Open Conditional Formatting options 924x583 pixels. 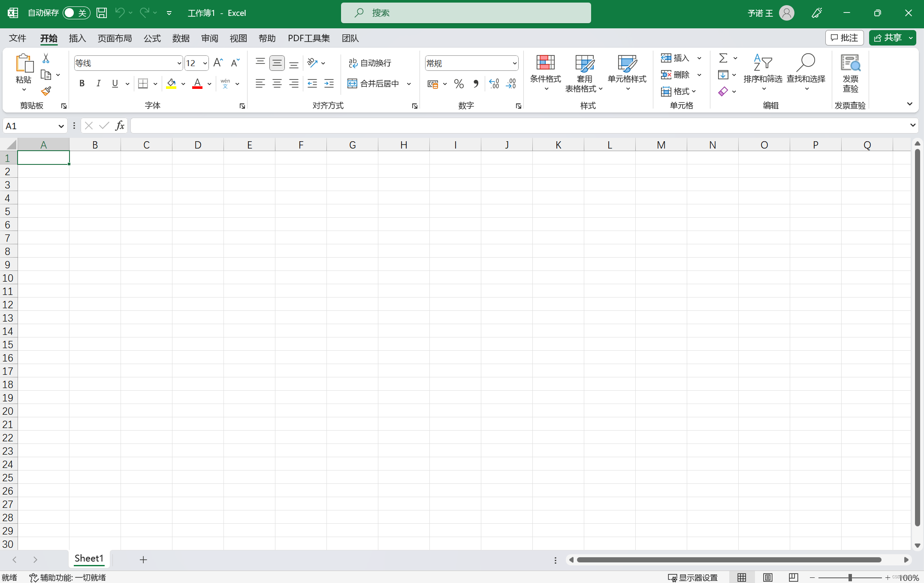(x=545, y=73)
